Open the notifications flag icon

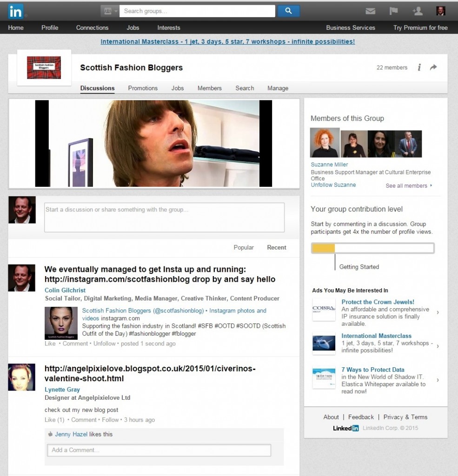[393, 11]
